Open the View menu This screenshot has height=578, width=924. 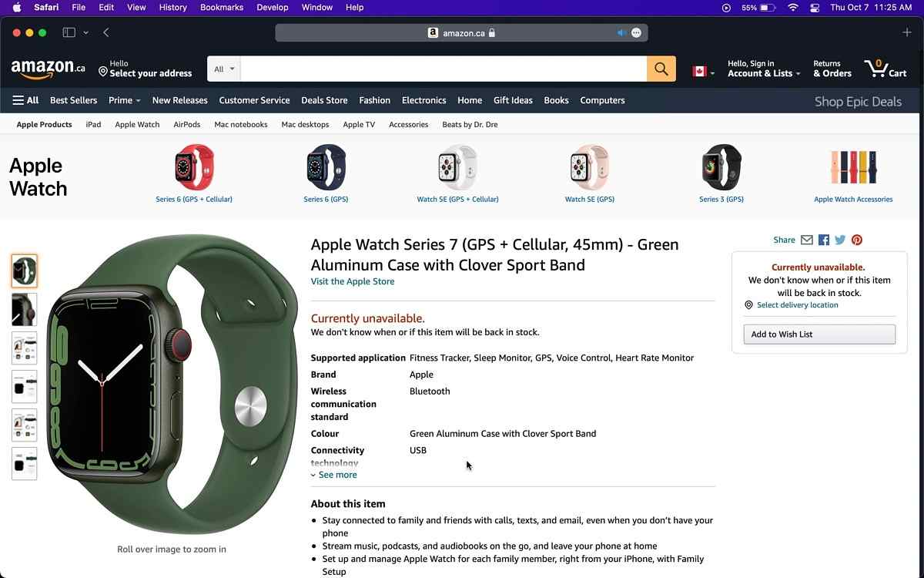[136, 7]
